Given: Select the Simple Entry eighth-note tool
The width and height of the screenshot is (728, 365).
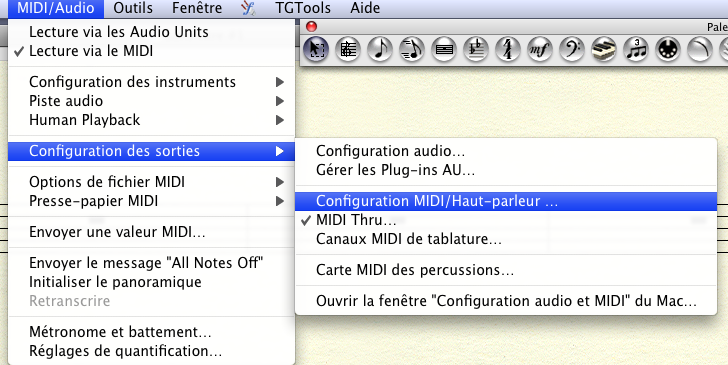Looking at the screenshot, I should pyautogui.click(x=380, y=49).
